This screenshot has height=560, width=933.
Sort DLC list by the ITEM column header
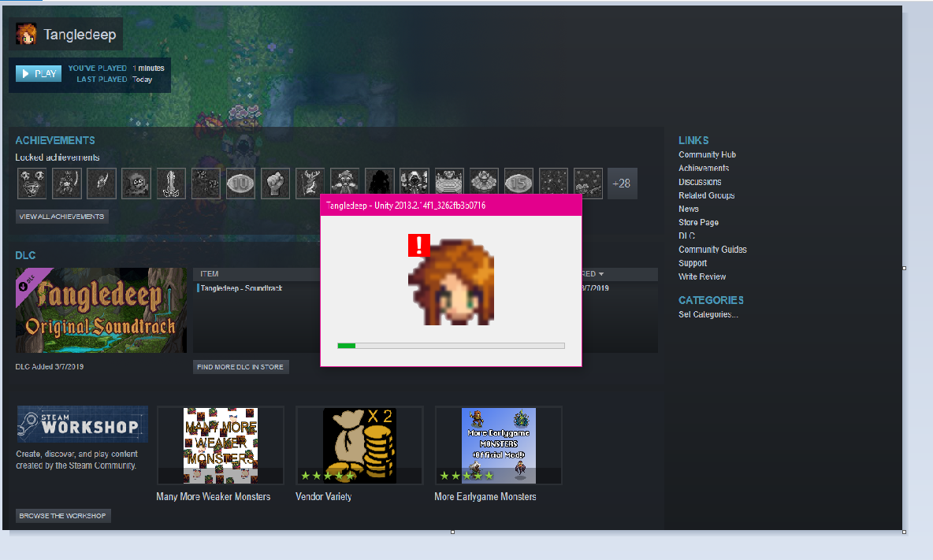[210, 274]
